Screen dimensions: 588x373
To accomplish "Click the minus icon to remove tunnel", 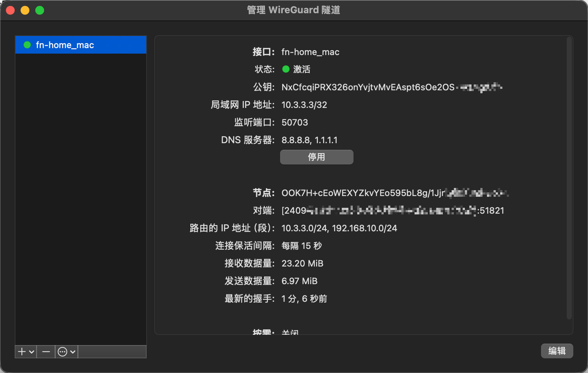I will pos(46,352).
